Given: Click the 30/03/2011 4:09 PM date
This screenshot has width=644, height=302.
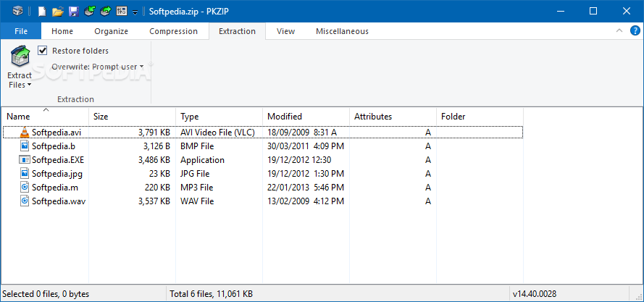Looking at the screenshot, I should click(306, 146).
